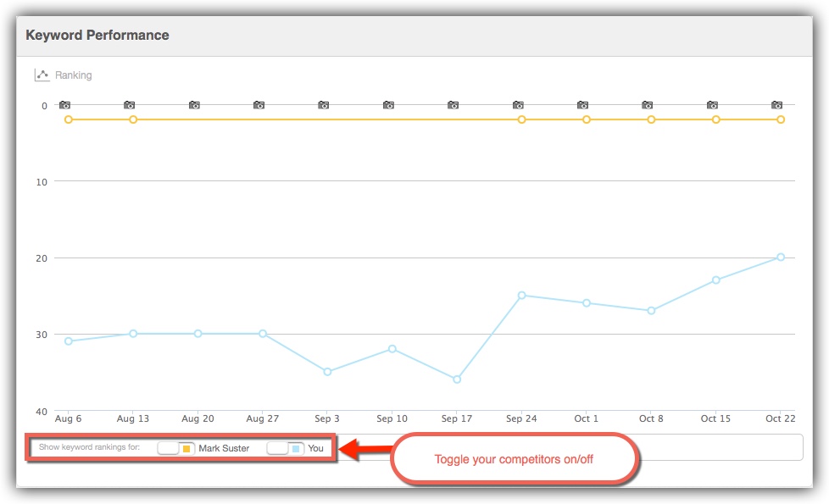Viewport: 829px width, 504px height.
Task: View the camera snapshot for Sep 3
Action: 324,105
